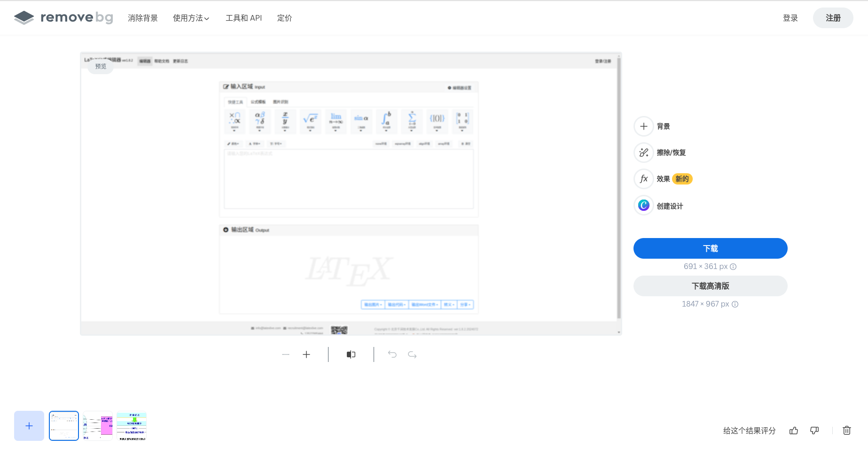Undo the last edit
This screenshot has width=868, height=454.
(392, 354)
